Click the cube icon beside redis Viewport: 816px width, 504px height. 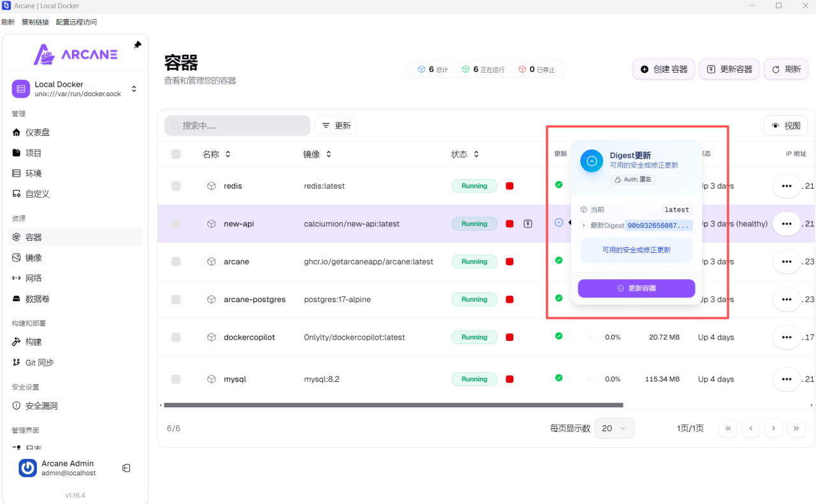point(211,186)
